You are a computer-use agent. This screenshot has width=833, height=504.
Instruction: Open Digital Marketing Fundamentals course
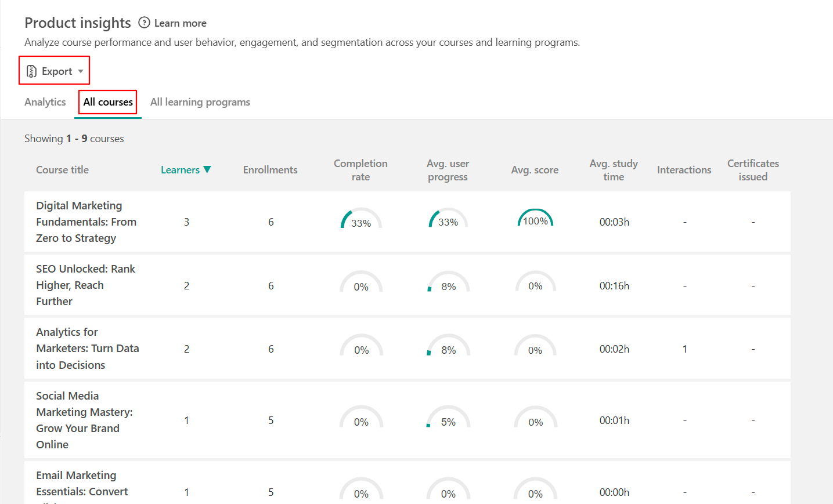click(x=86, y=222)
